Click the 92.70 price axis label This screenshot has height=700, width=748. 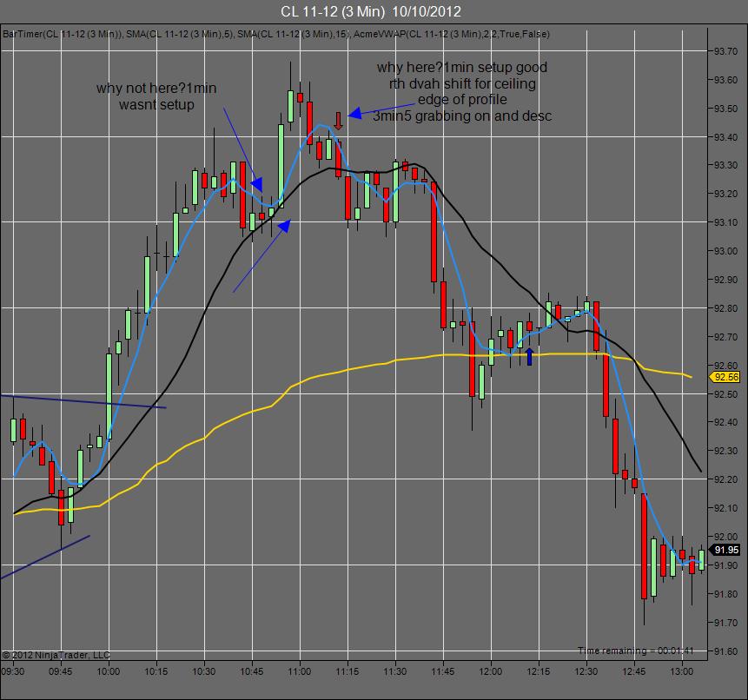tap(725, 337)
